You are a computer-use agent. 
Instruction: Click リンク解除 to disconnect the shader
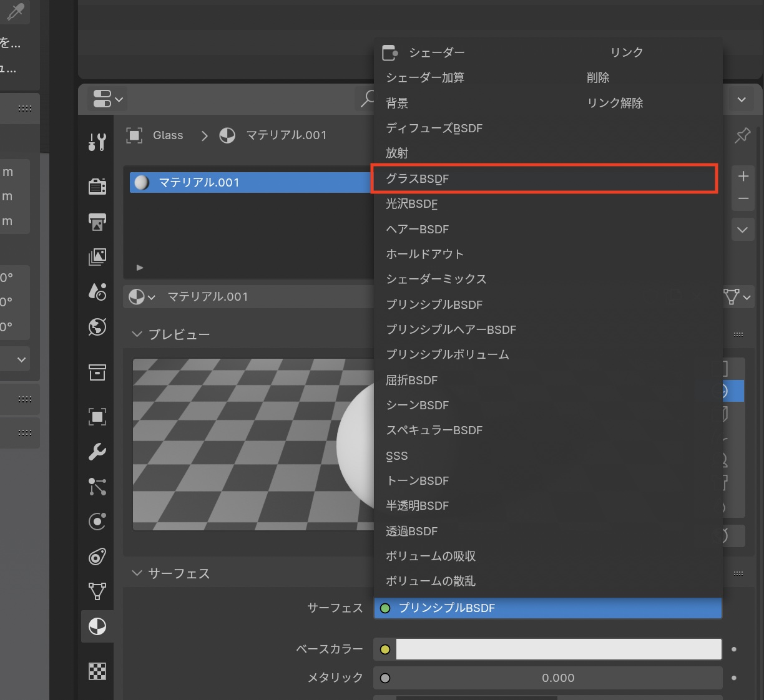[x=615, y=103]
